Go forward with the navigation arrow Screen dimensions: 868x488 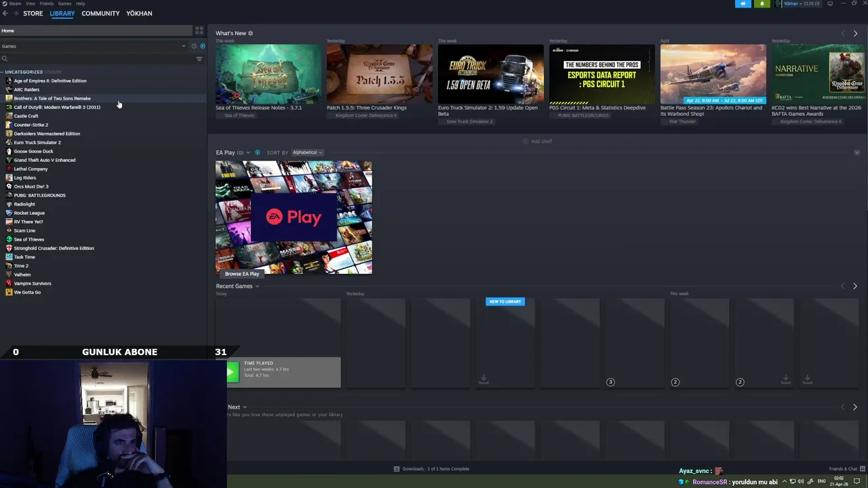tap(15, 14)
